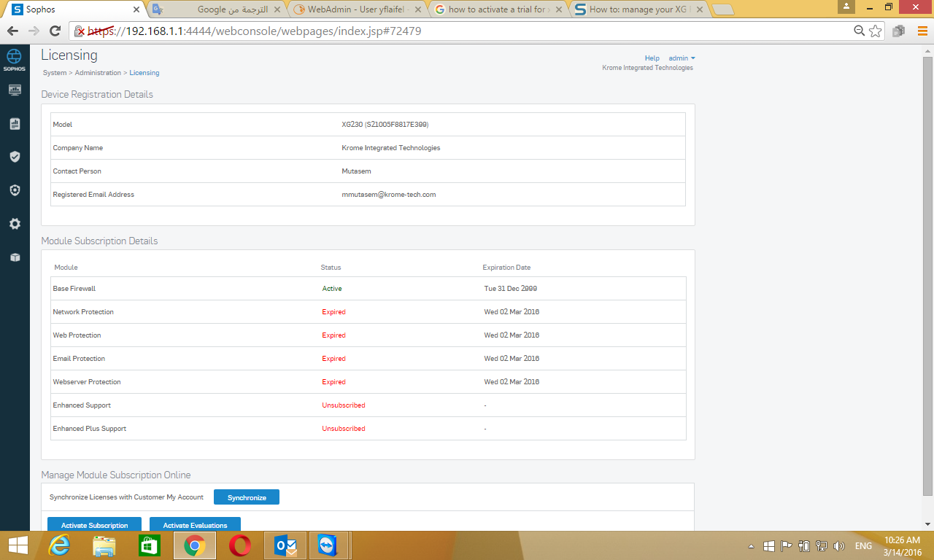Screen dimensions: 934x560
Task: Open the admin user dropdown
Action: click(682, 58)
